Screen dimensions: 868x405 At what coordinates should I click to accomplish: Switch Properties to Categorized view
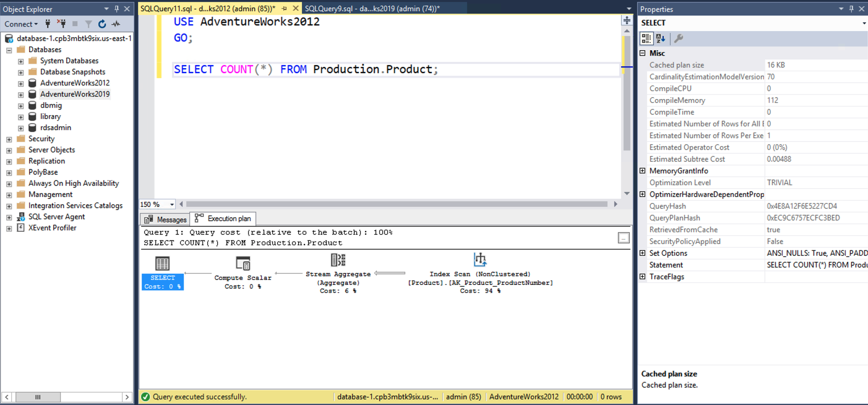[x=646, y=38]
